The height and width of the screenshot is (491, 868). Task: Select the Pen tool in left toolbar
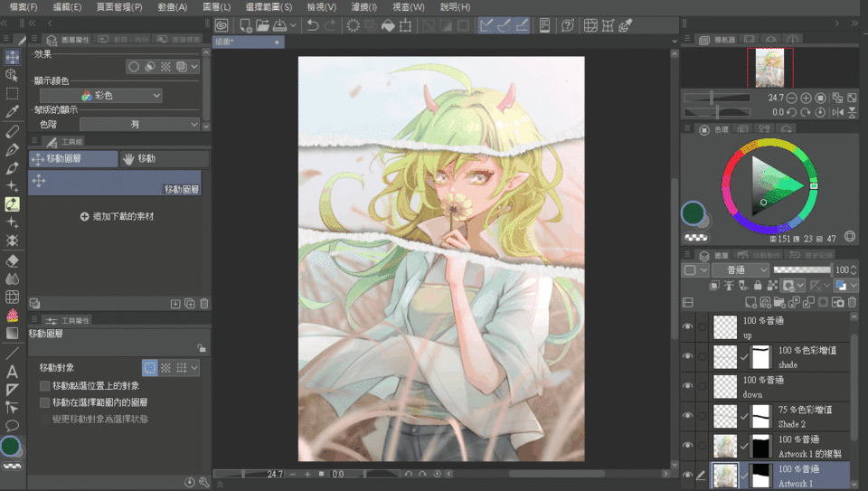coord(12,149)
